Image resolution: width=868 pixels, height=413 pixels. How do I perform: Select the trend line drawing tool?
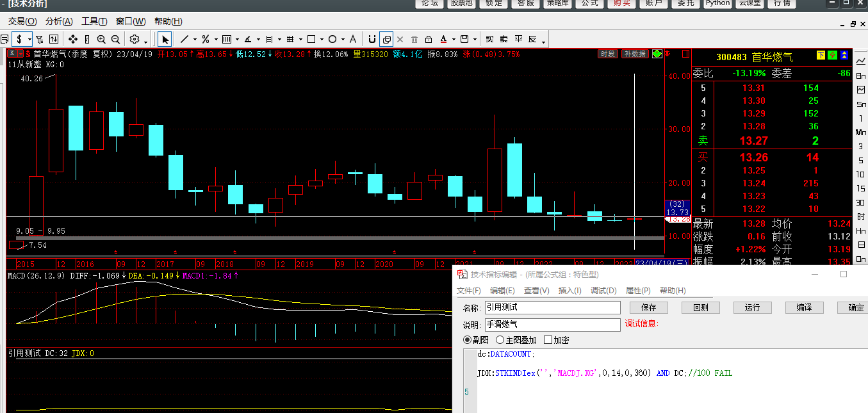[x=184, y=39]
